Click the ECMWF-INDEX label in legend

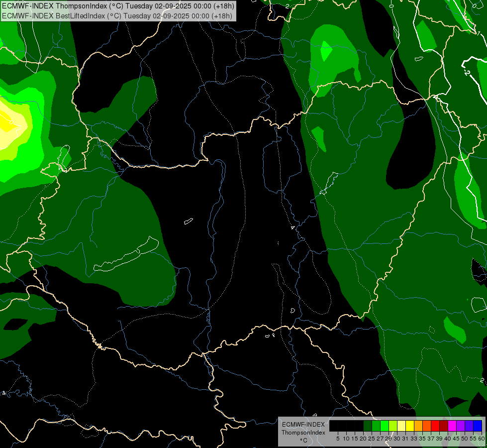303,425
